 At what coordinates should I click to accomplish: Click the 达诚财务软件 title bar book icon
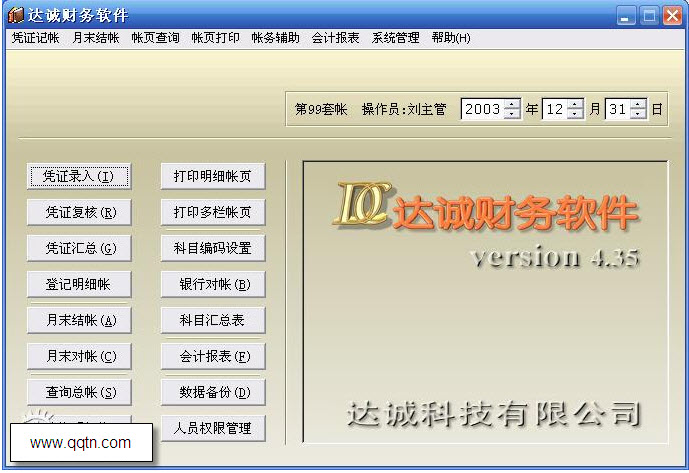point(15,15)
